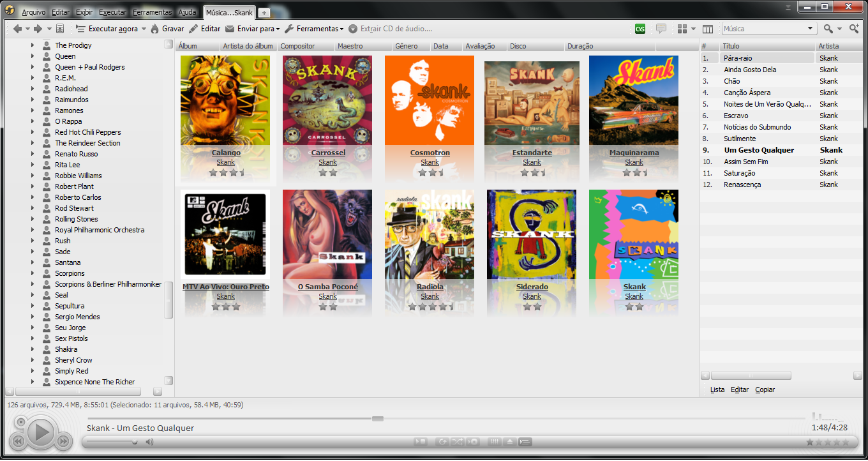Click the advanced search magnifier plus icon
Viewport: 868px width, 461px height.
point(854,29)
